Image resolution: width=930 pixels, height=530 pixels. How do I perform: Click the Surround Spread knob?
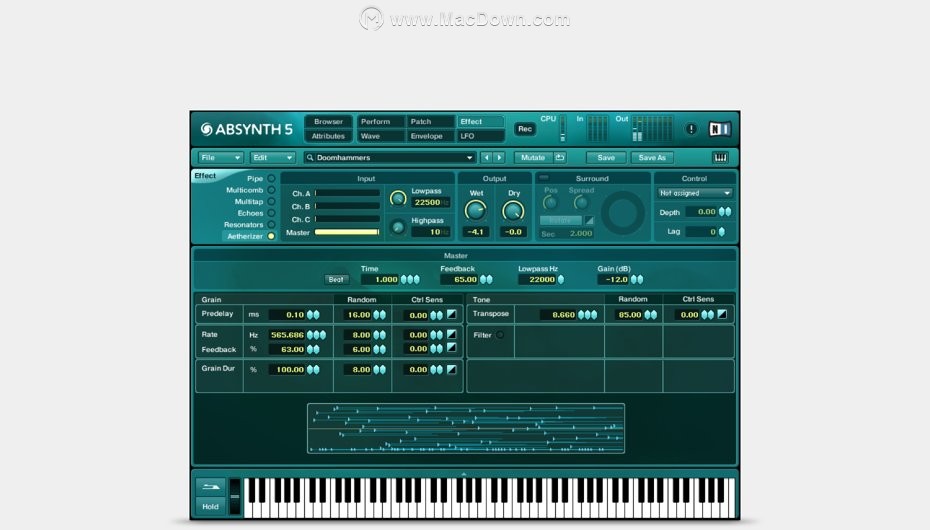(581, 203)
